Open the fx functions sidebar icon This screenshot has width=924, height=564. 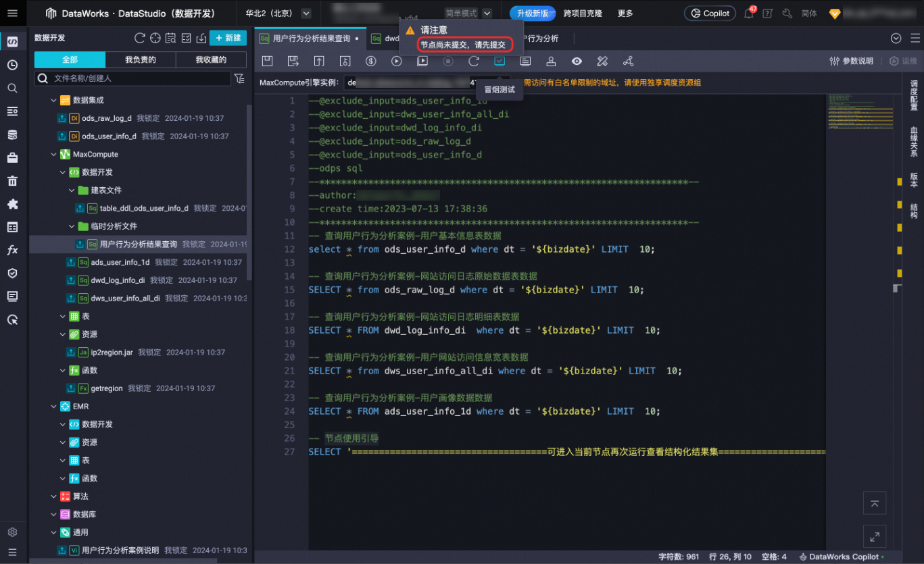[12, 250]
